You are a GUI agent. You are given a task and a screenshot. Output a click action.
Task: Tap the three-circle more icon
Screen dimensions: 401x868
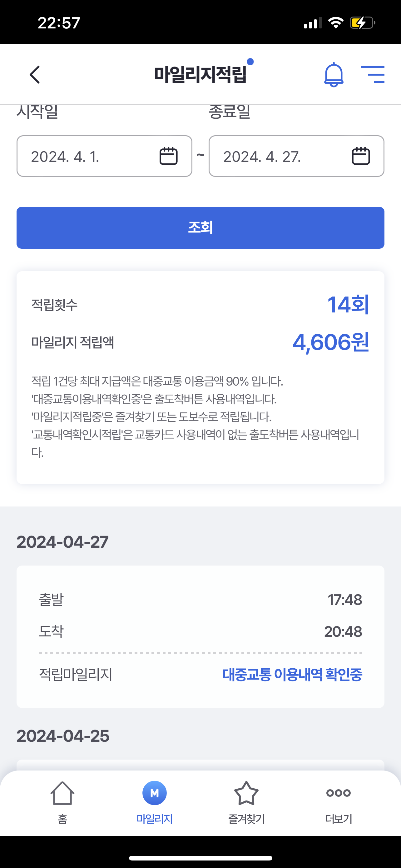point(338,793)
